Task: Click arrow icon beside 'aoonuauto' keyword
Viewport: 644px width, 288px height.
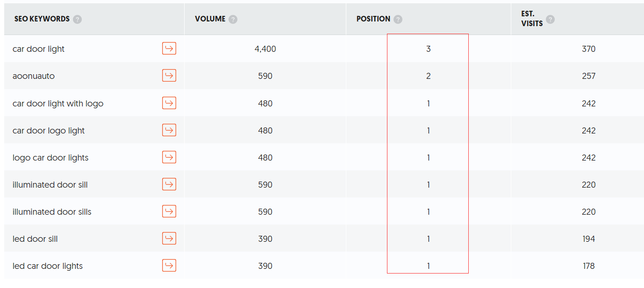Action: [169, 75]
